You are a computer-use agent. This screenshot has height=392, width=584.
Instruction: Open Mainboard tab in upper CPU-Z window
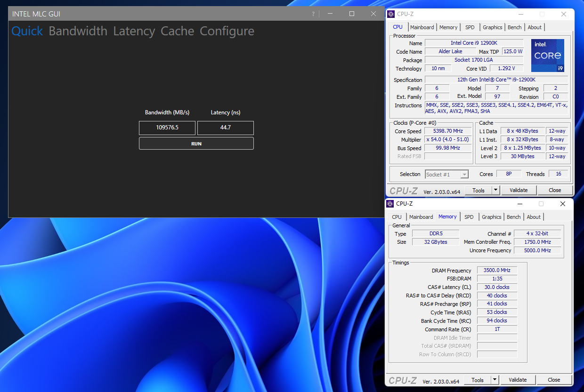coord(422,27)
